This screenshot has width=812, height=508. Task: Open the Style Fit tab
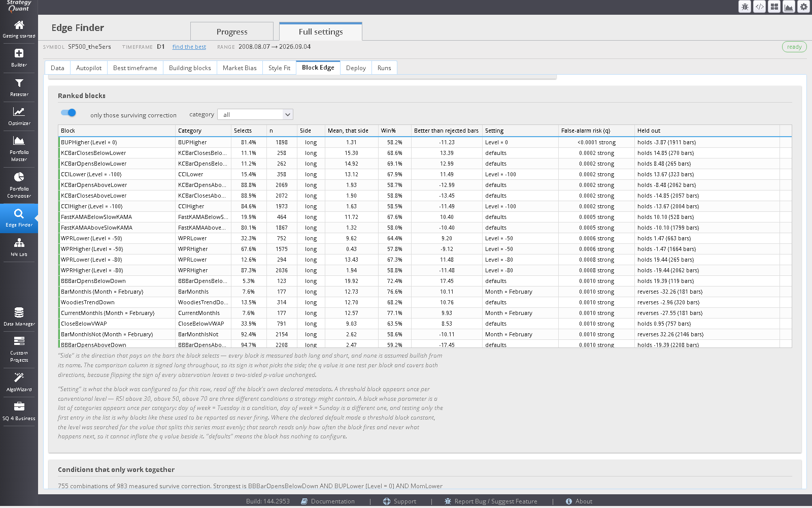pyautogui.click(x=279, y=68)
